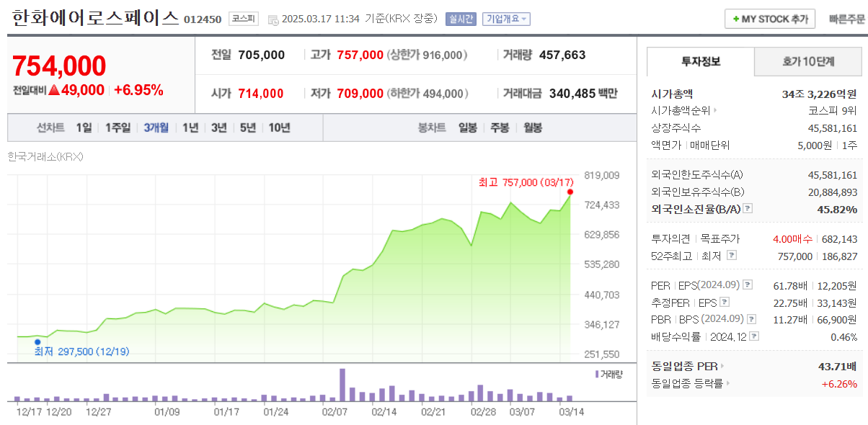Click the 45.82% foreign ownership value
Screen dimensions: 868x425
point(838,209)
